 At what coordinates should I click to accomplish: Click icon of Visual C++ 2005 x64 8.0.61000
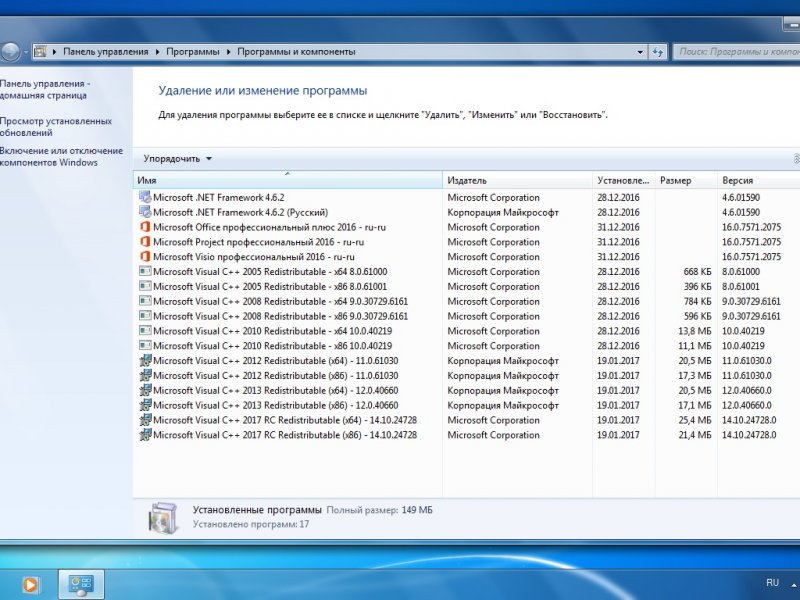tap(145, 271)
